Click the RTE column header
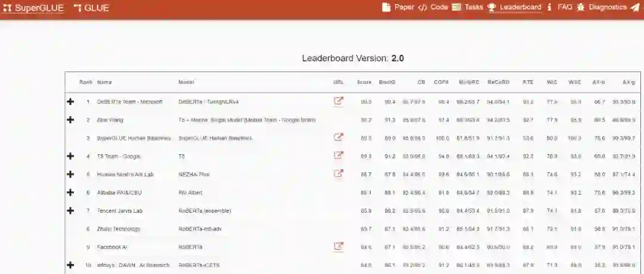Image resolution: width=644 pixels, height=274 pixels. [528, 82]
